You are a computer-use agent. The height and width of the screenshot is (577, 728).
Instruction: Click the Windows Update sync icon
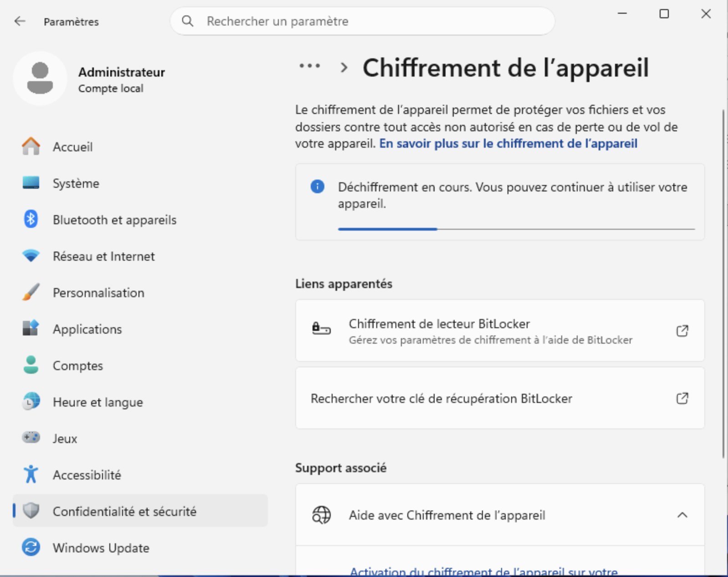[x=31, y=547]
